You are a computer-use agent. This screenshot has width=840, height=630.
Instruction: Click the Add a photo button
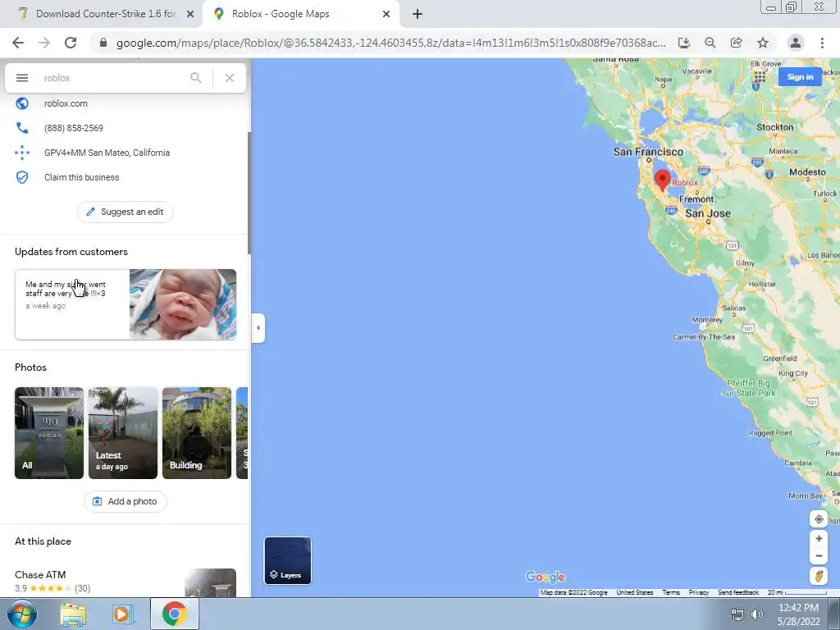point(126,501)
